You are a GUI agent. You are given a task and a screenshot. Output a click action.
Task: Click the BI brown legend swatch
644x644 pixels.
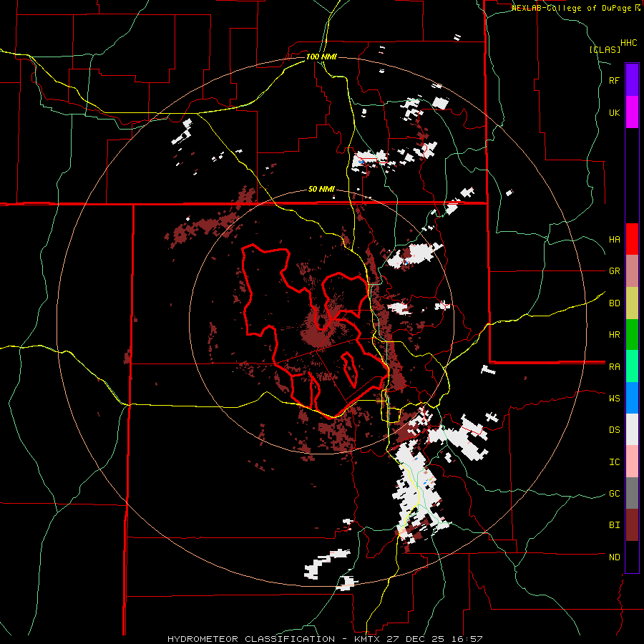tap(632, 525)
